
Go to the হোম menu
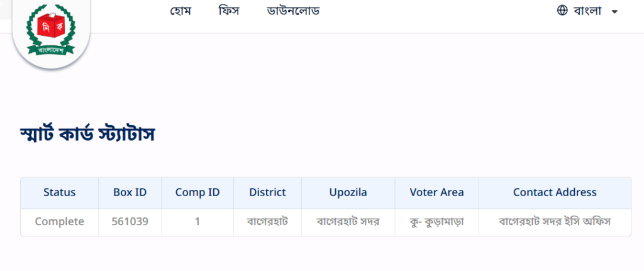(180, 11)
